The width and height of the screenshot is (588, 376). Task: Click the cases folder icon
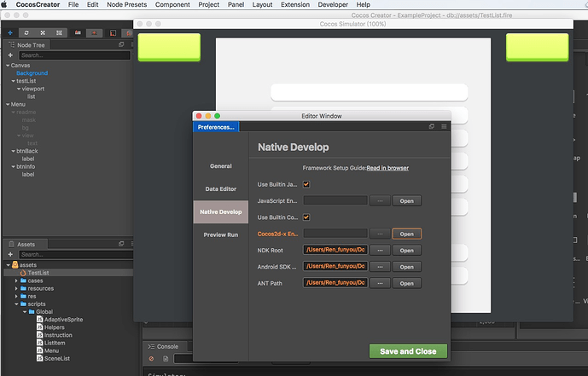coord(23,281)
